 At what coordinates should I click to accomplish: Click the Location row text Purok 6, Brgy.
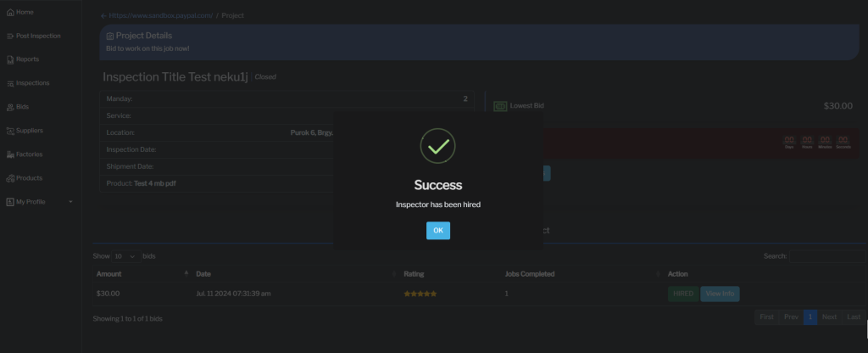pos(312,132)
